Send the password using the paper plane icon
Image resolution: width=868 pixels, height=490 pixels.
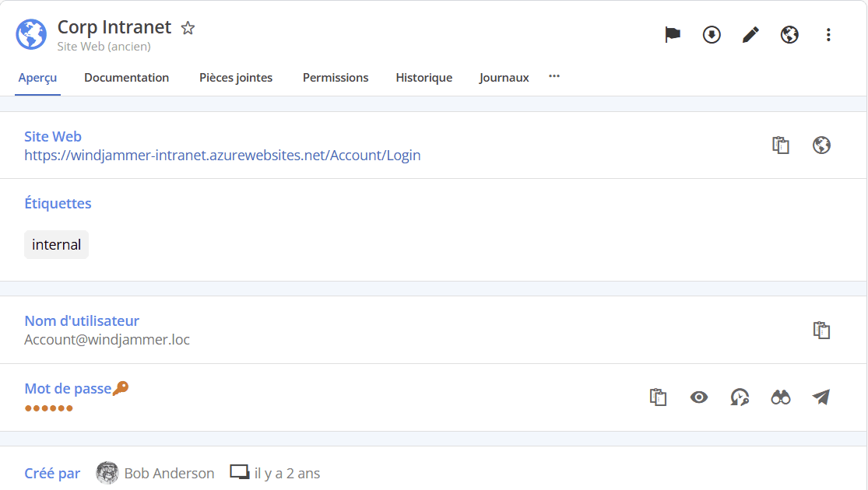pyautogui.click(x=819, y=397)
